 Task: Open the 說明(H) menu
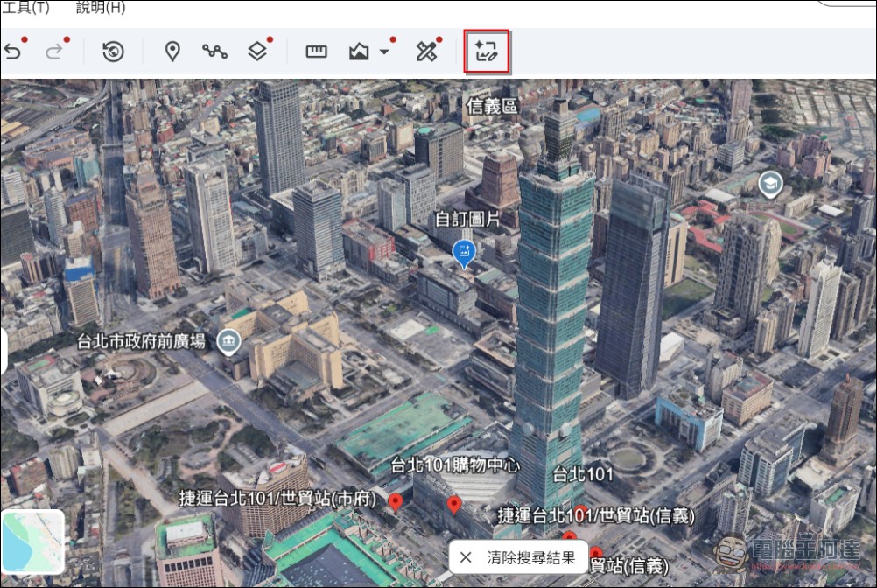100,8
